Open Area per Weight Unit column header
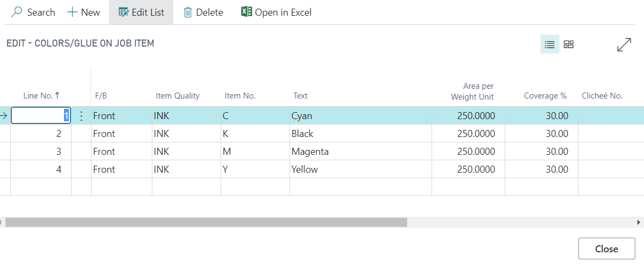The height and width of the screenshot is (268, 644). tap(472, 91)
